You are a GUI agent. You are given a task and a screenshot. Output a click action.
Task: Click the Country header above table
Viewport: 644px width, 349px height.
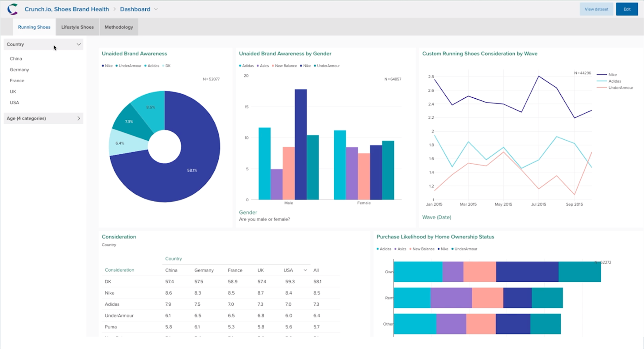[x=174, y=259]
